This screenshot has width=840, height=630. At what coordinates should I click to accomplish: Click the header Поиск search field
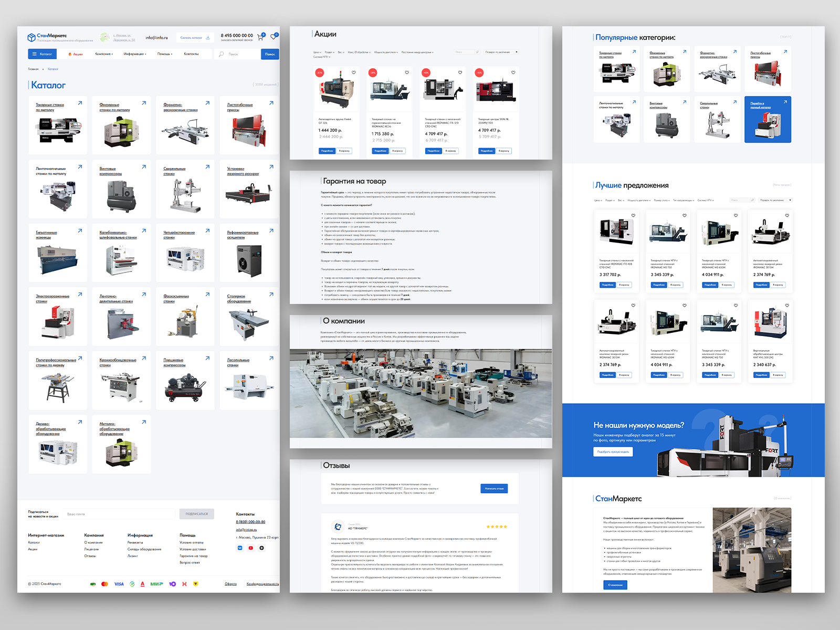click(237, 54)
